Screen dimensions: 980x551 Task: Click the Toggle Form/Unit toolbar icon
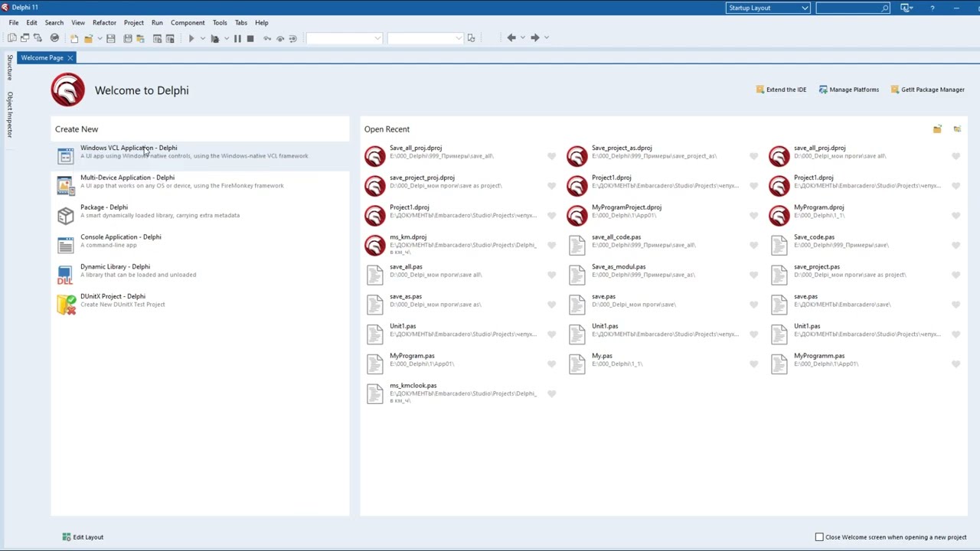point(38,37)
